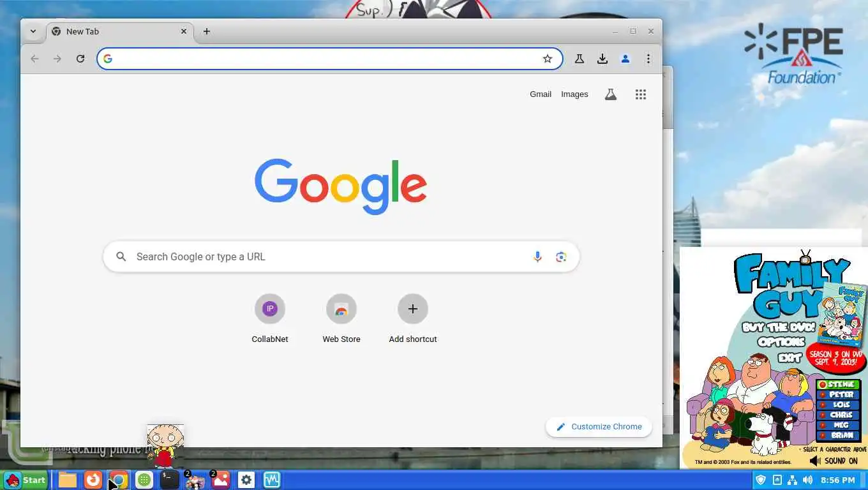
Task: Click the Chrome icon in the taskbar
Action: (119, 480)
